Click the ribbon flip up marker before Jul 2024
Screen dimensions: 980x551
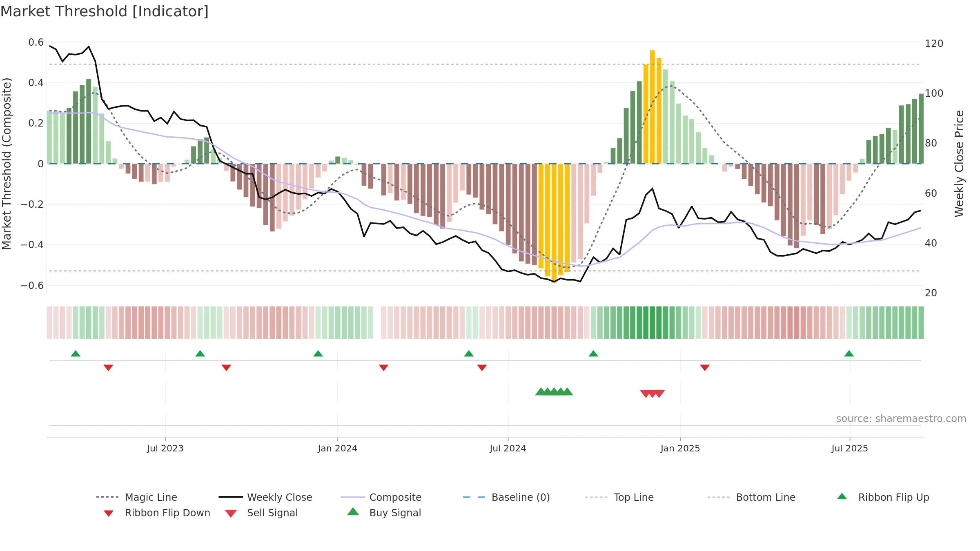(469, 353)
